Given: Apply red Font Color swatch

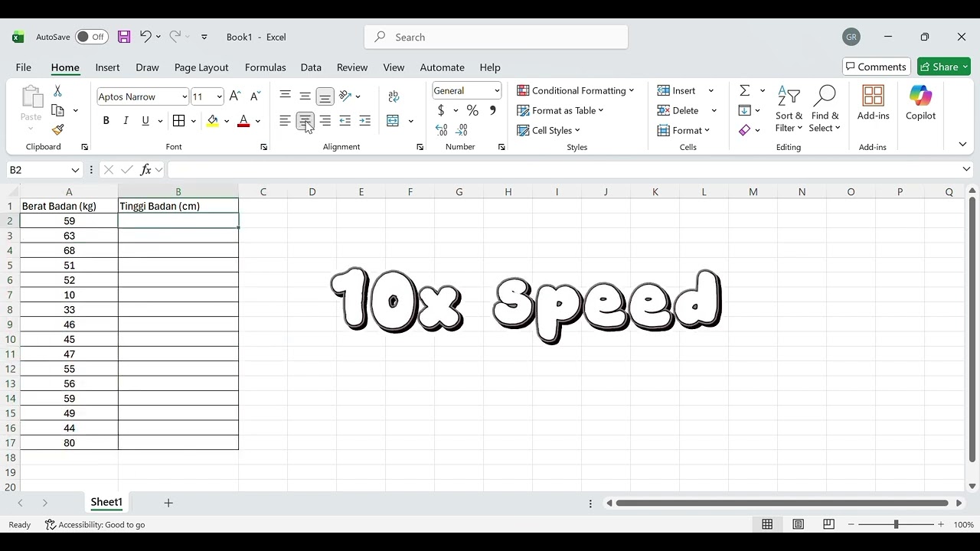Looking at the screenshot, I should 243,121.
